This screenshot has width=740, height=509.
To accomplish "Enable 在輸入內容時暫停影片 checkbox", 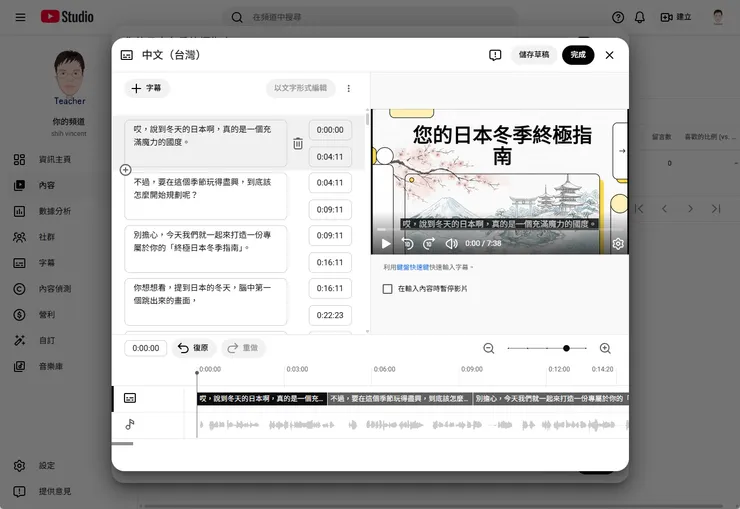I will [x=387, y=289].
